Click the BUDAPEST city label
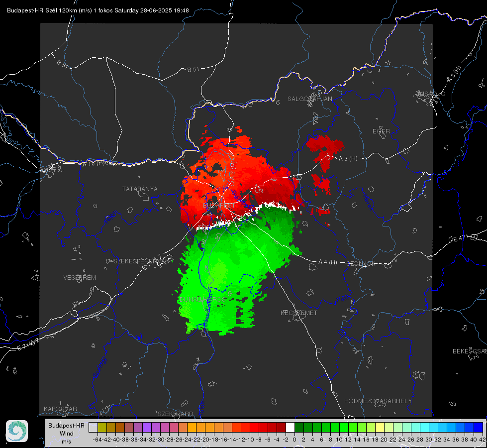This screenshot has height=448, width=487. click(219, 206)
